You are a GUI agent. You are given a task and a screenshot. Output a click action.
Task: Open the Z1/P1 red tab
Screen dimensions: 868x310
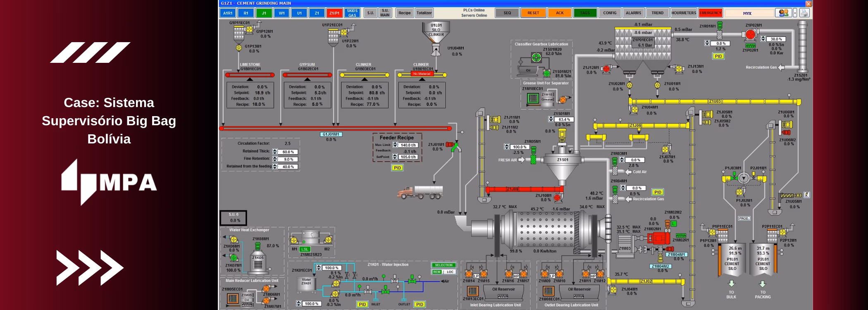pos(334,13)
